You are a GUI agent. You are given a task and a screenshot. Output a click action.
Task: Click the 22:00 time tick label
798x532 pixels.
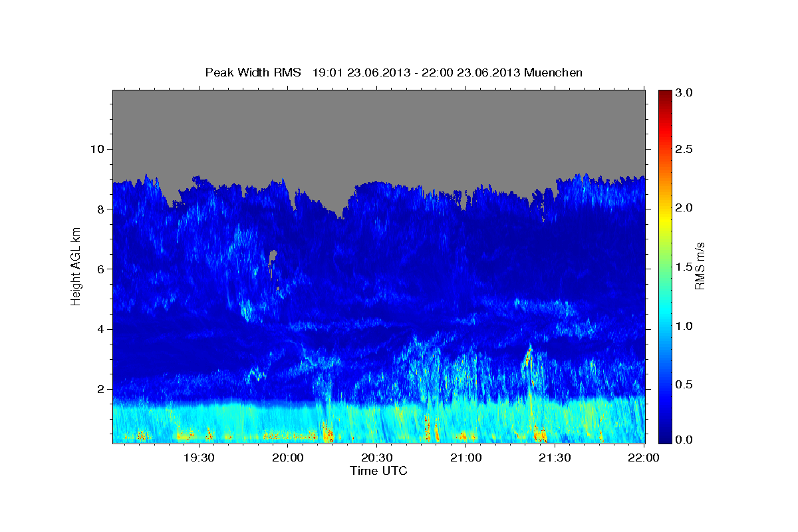click(643, 458)
